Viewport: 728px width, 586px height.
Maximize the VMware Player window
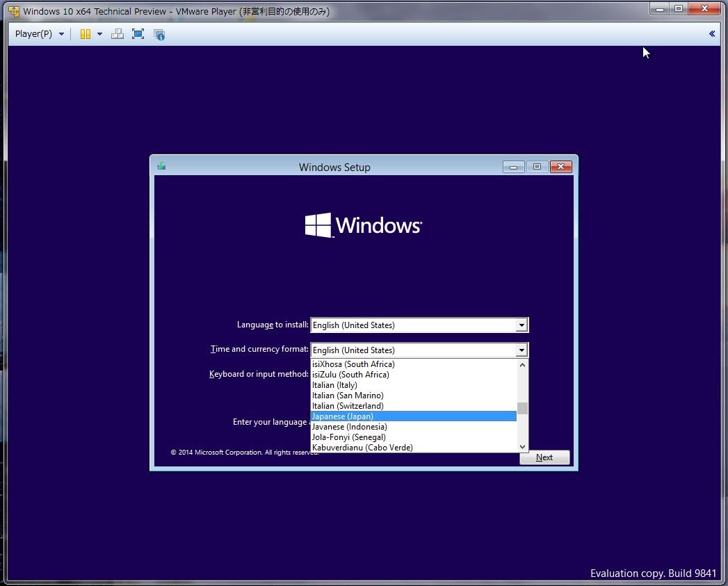click(x=679, y=9)
